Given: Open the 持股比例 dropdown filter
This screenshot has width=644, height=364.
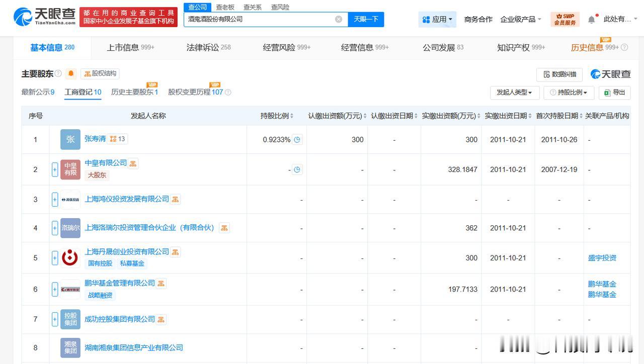Looking at the screenshot, I should tap(569, 93).
